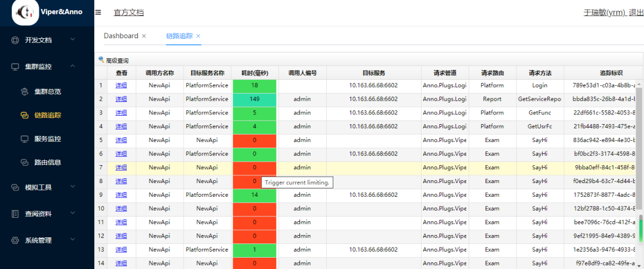Click the GetServiceRepo method cell
The width and height of the screenshot is (644, 269).
(x=540, y=99)
